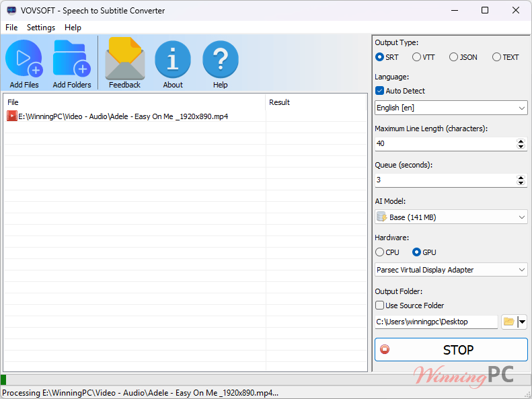Click the green progress bar

[3, 379]
